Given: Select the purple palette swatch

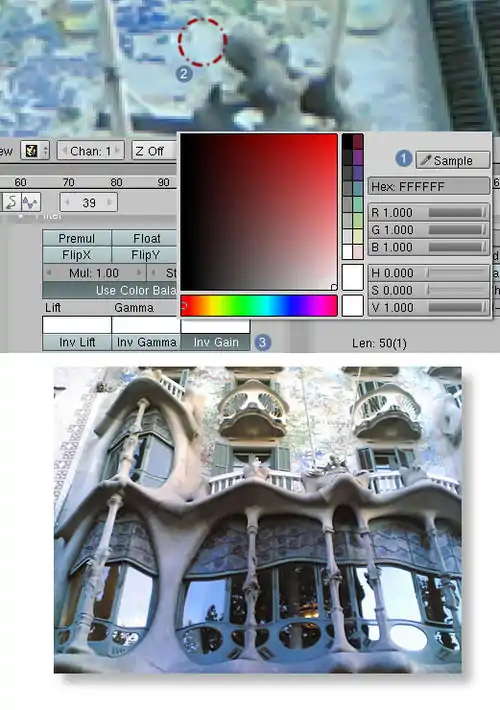Looking at the screenshot, I should [x=358, y=158].
